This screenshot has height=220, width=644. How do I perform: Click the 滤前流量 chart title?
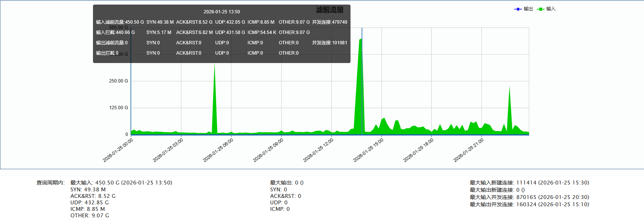tap(329, 10)
